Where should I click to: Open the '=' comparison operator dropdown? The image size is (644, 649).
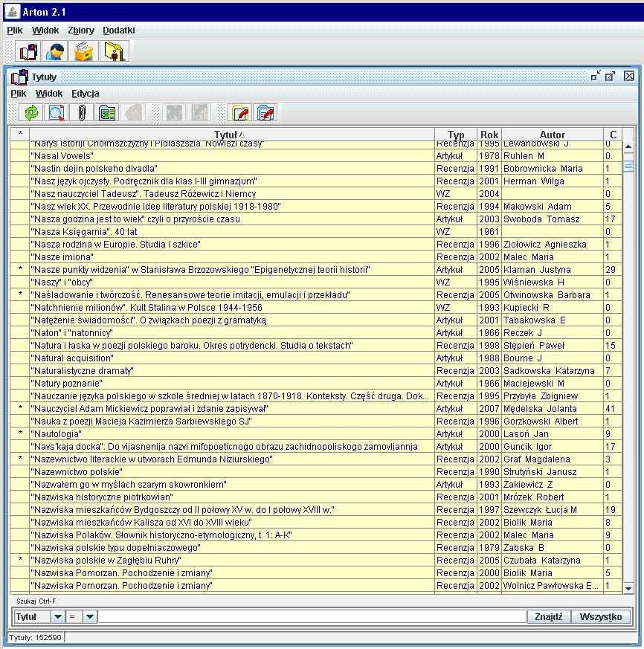(x=89, y=617)
